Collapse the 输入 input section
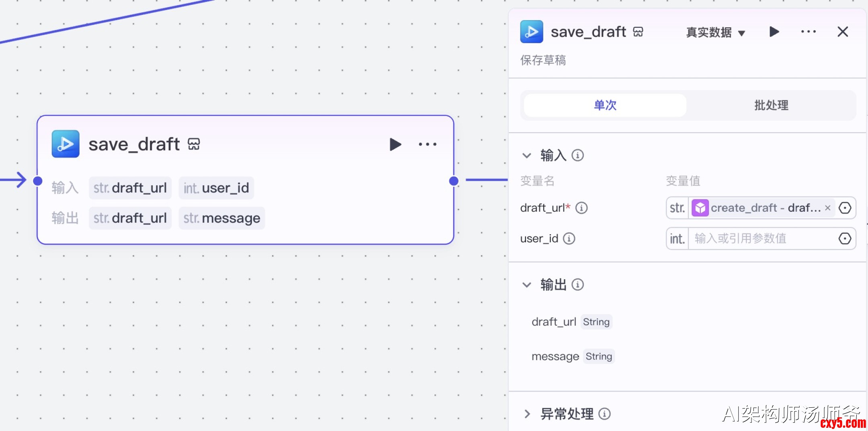This screenshot has width=868, height=431. (527, 155)
